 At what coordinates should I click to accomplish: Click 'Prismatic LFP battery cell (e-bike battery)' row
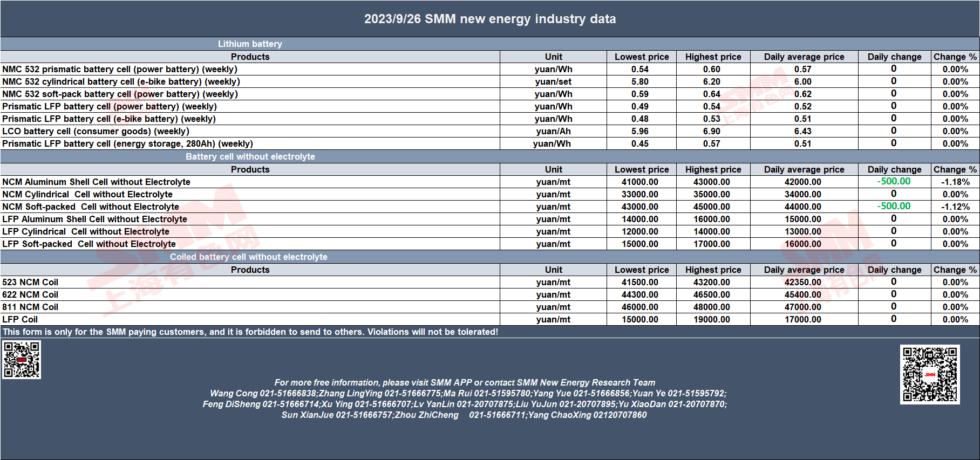click(490, 119)
